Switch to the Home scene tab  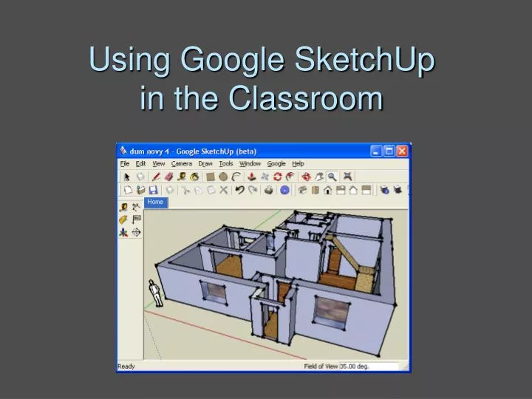tap(156, 202)
